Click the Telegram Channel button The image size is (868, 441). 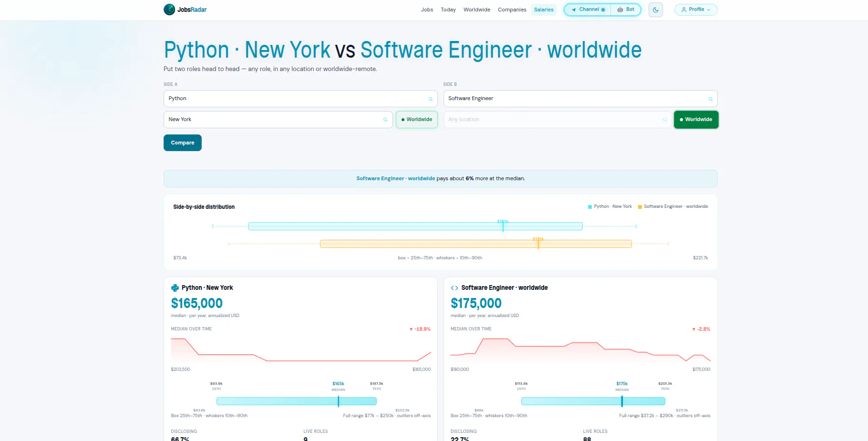(x=588, y=10)
